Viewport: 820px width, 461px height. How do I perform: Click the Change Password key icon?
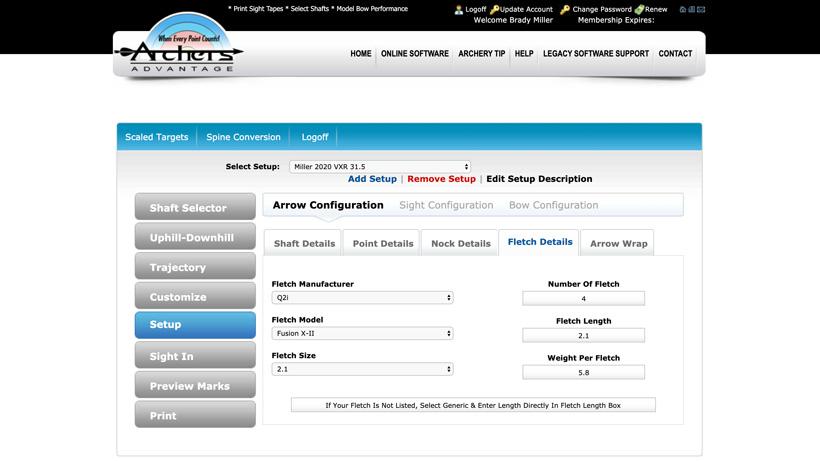click(565, 9)
